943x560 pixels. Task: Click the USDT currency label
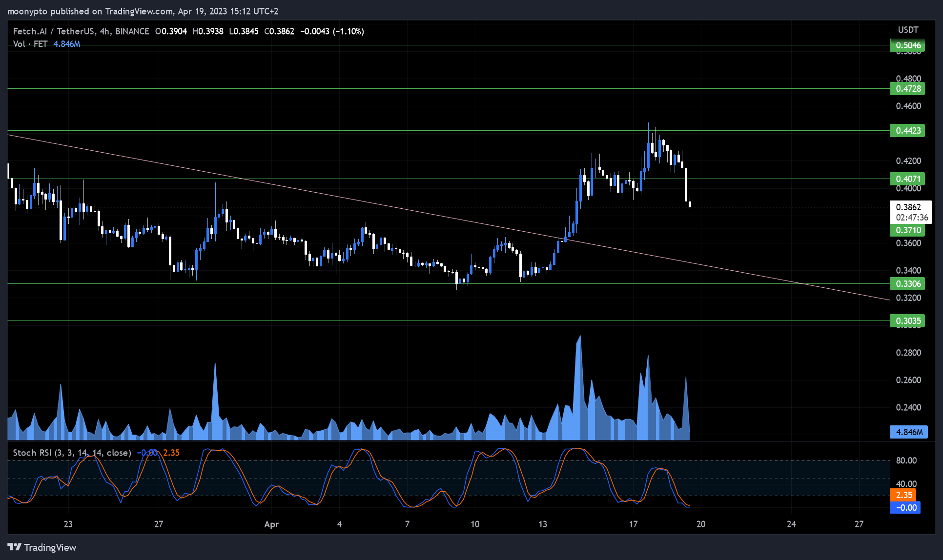pos(908,30)
